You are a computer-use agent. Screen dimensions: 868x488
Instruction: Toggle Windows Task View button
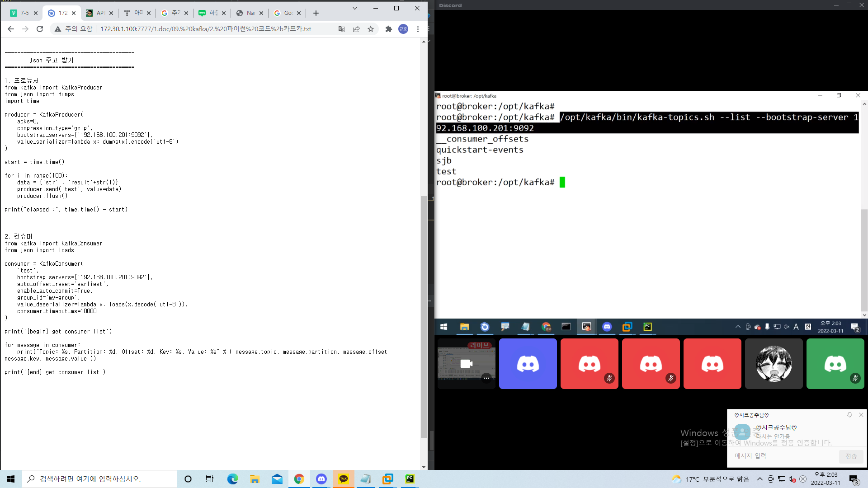click(210, 479)
